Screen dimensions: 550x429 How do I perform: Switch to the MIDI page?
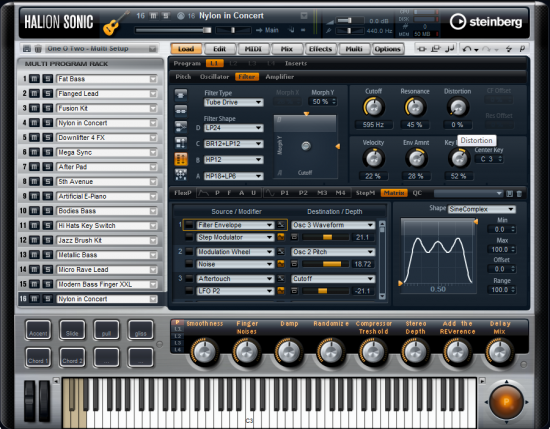(253, 49)
